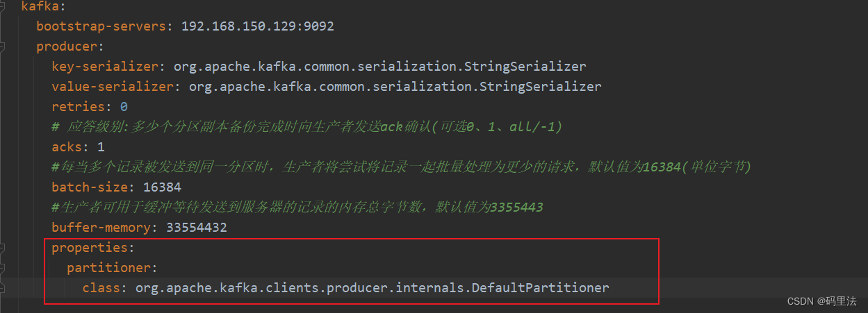Viewport: 868px width, 313px height.
Task: Click the CSDN @码里法 watermark
Action: pyautogui.click(x=822, y=301)
